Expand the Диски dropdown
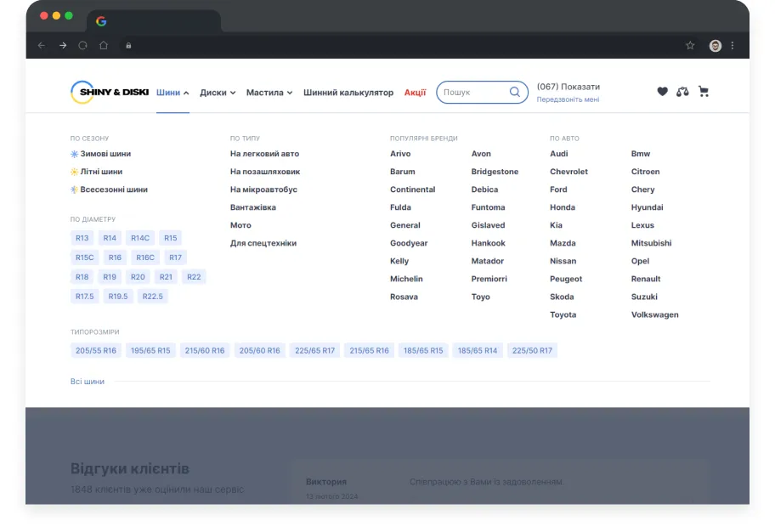 218,93
